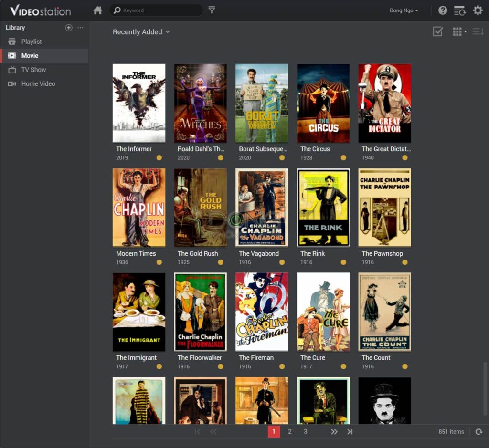
Task: Click the Home Video camera icon
Action: click(x=12, y=84)
